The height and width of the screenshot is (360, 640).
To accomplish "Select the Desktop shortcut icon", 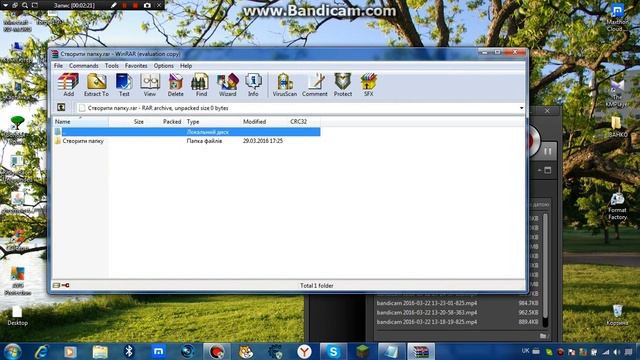I will (17, 316).
